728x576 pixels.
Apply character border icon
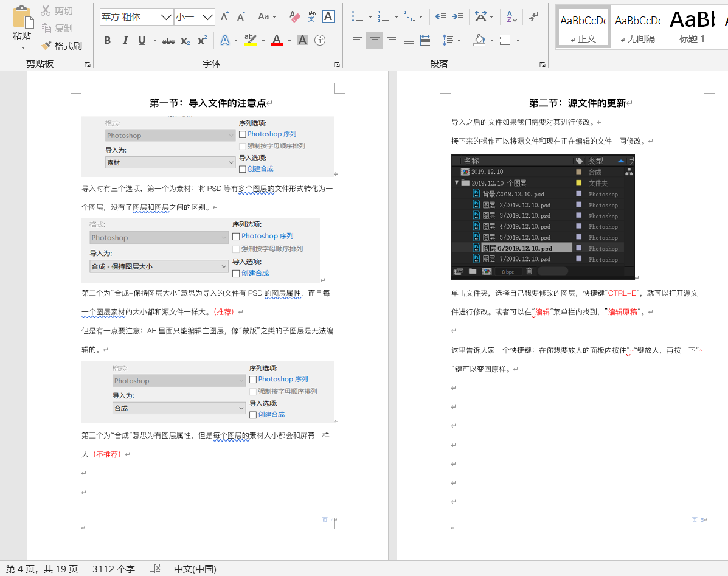pyautogui.click(x=328, y=16)
